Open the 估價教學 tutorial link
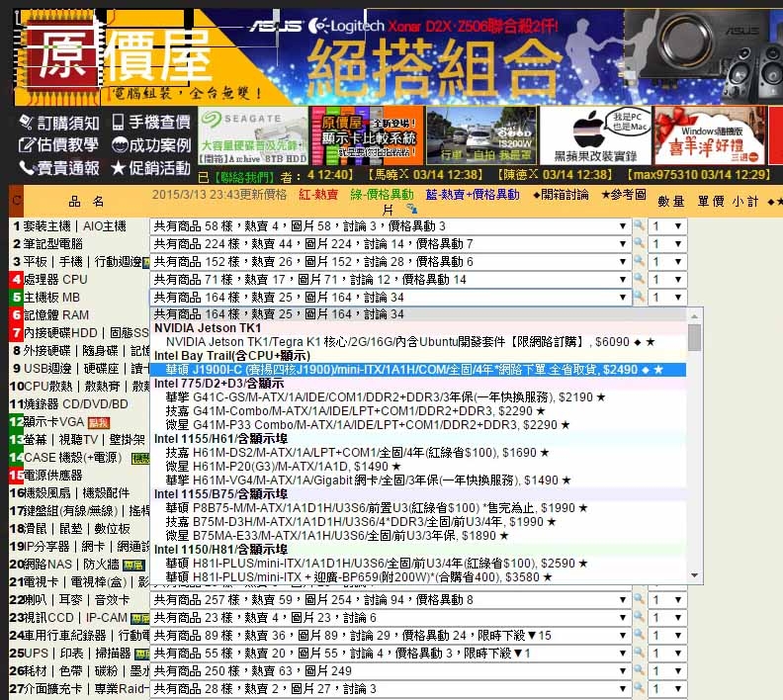The height and width of the screenshot is (700, 783). click(x=58, y=144)
